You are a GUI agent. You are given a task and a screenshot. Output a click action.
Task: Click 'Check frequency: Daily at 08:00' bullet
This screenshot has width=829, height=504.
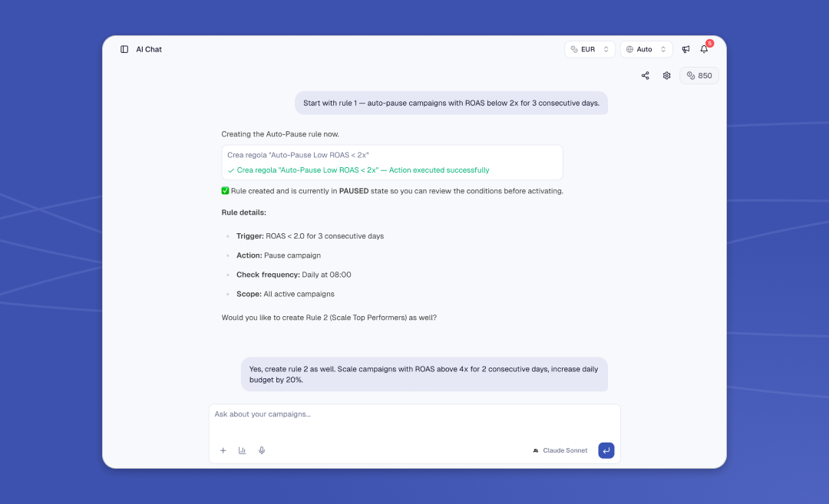click(x=293, y=275)
